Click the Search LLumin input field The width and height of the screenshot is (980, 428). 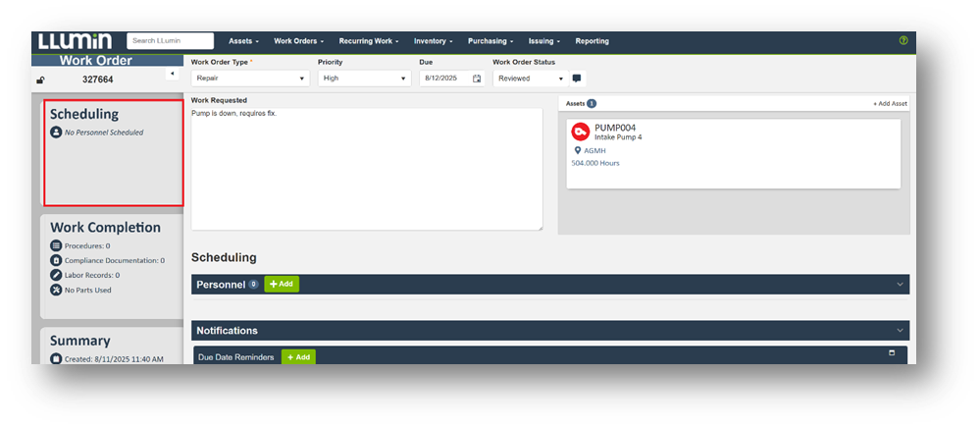170,41
